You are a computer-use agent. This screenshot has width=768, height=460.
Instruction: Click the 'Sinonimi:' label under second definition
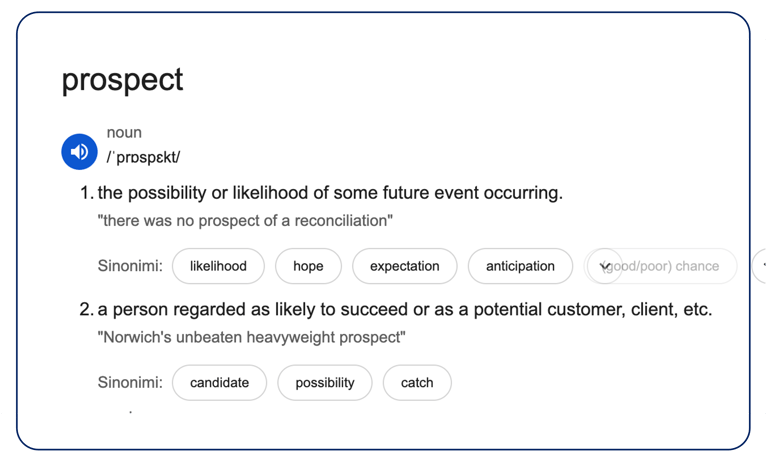point(130,383)
